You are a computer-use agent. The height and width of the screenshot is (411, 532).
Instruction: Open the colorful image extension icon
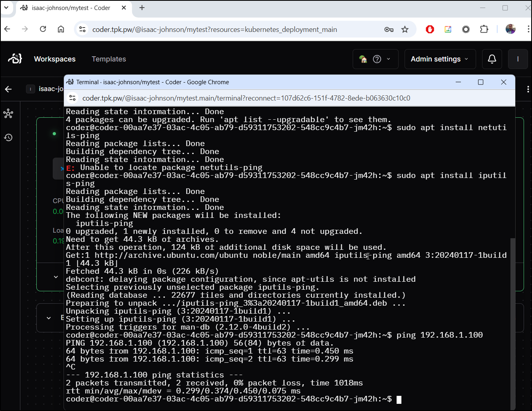click(448, 29)
